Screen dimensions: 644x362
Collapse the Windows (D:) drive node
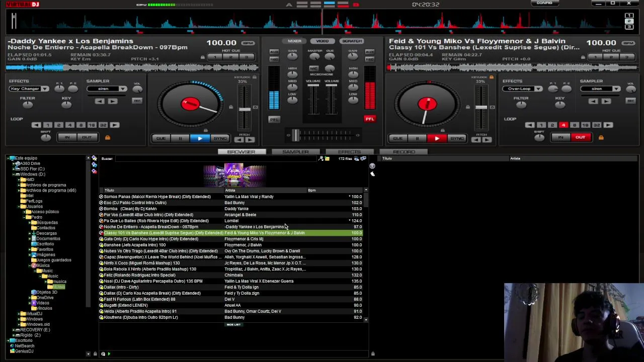coord(14,174)
